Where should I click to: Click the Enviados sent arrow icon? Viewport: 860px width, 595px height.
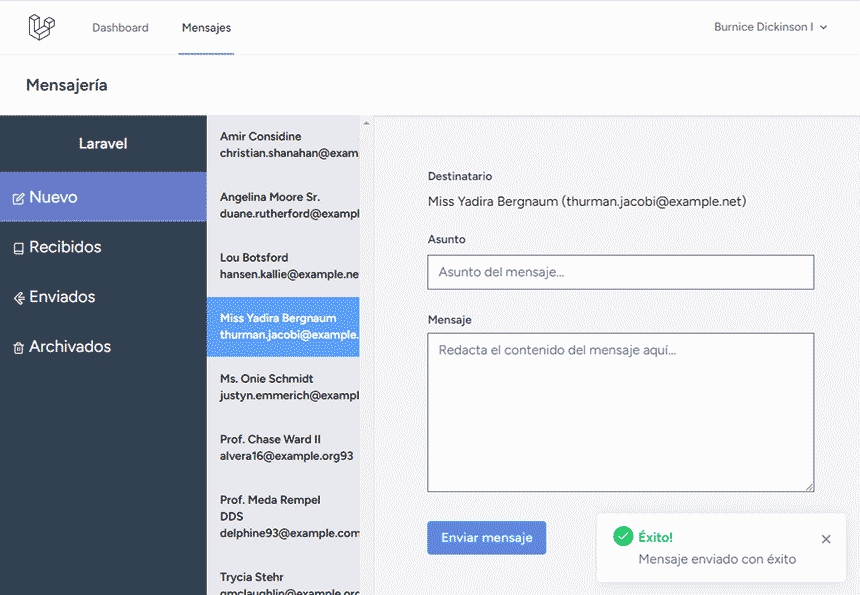(19, 298)
